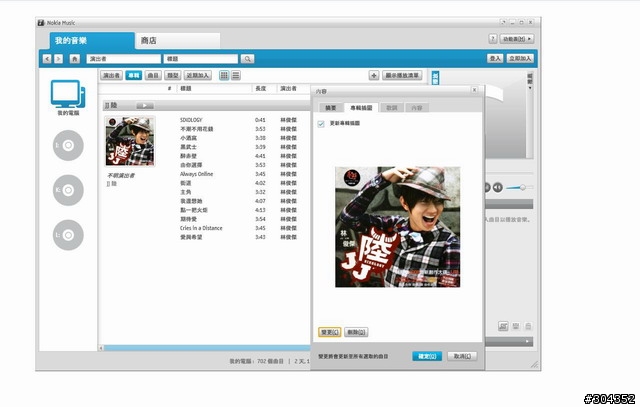Click the 演出者 search input field
Screen dimensions: 640x407
pos(124,59)
